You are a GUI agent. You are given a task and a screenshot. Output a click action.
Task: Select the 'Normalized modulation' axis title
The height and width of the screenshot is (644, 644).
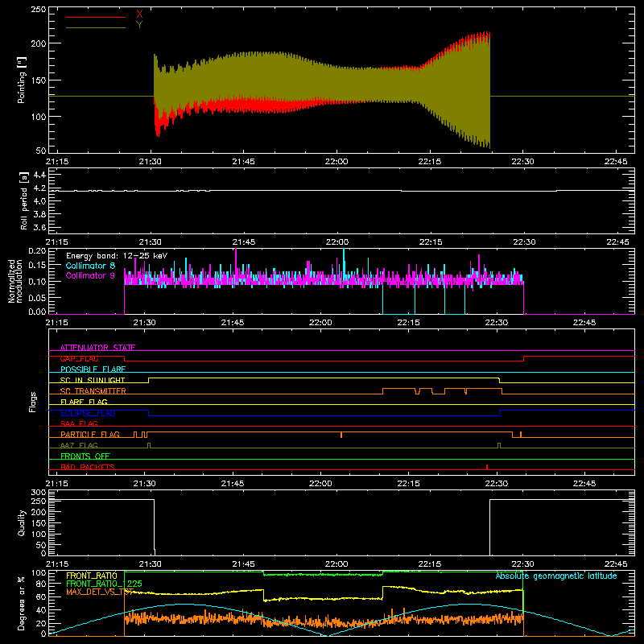pyautogui.click(x=15, y=281)
